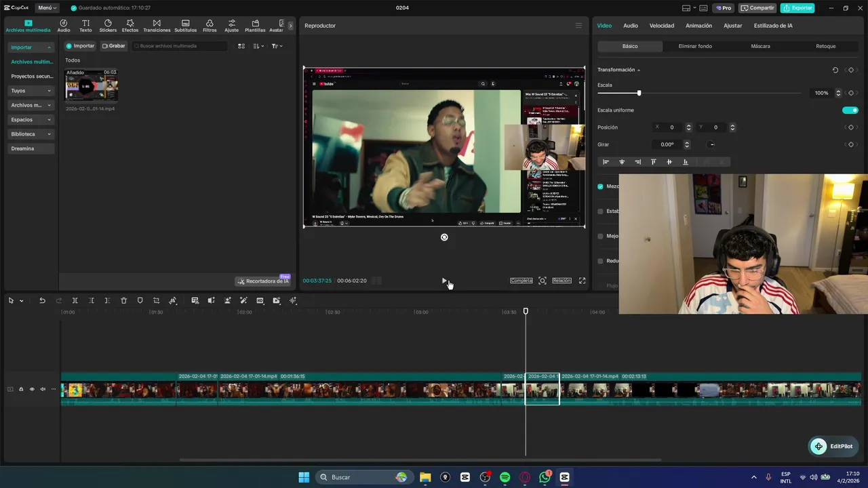Enable the Estabilizar checkbox
This screenshot has width=868, height=488.
pyautogui.click(x=600, y=211)
